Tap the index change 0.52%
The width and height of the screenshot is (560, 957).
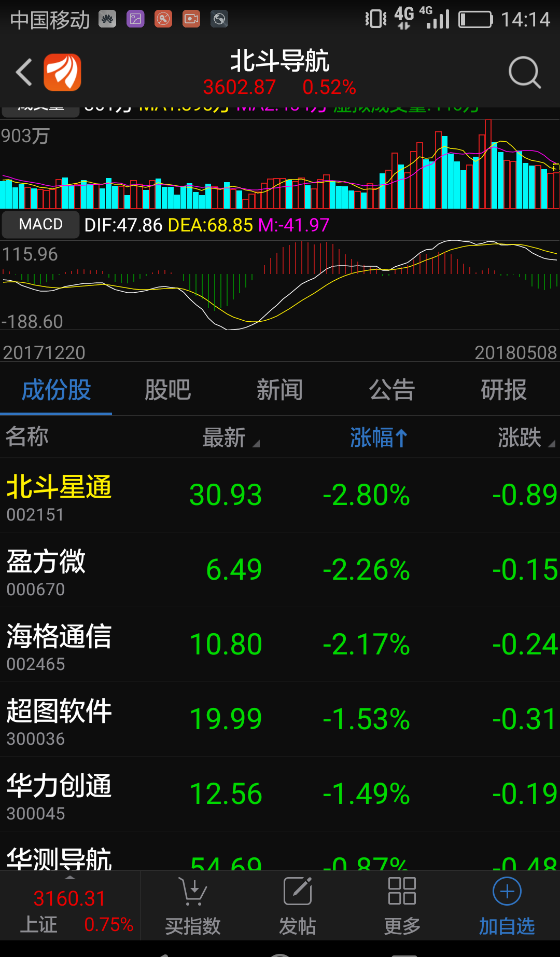tap(329, 87)
